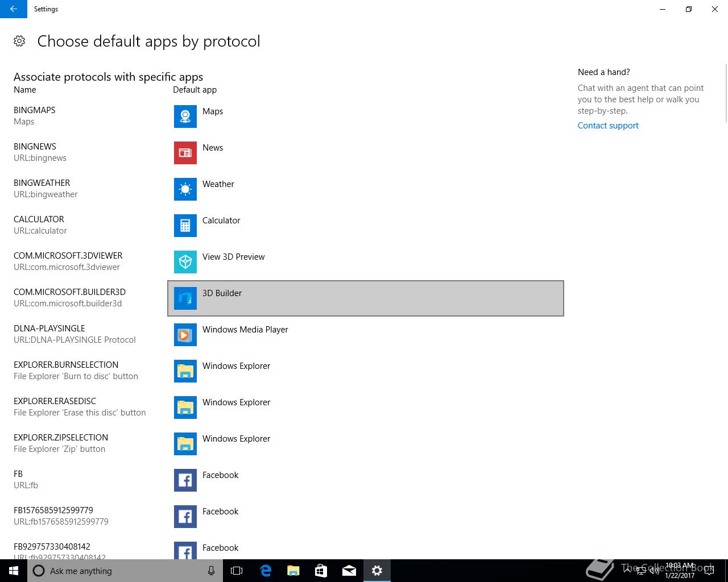Image resolution: width=728 pixels, height=582 pixels.
Task: Click the Facebook icon in the FB row
Action: [185, 480]
